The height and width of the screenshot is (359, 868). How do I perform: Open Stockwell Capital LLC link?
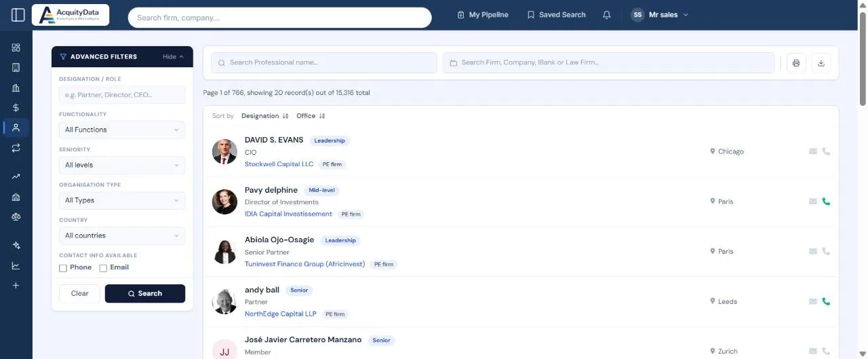coord(279,164)
